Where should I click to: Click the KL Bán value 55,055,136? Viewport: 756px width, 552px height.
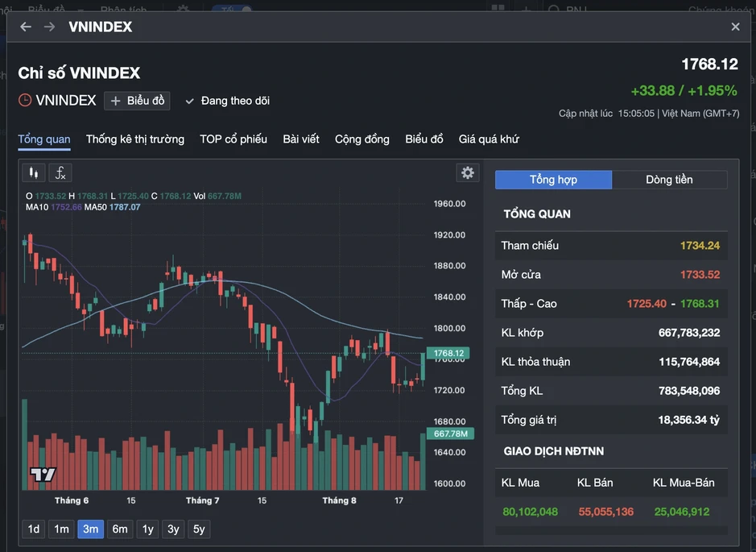[x=606, y=512]
